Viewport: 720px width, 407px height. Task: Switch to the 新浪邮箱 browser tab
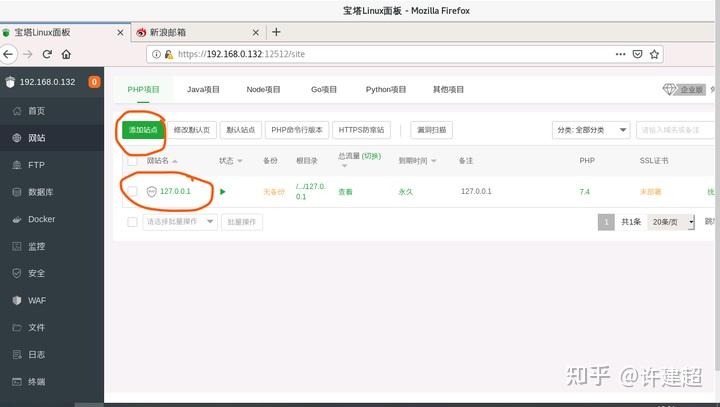[198, 33]
